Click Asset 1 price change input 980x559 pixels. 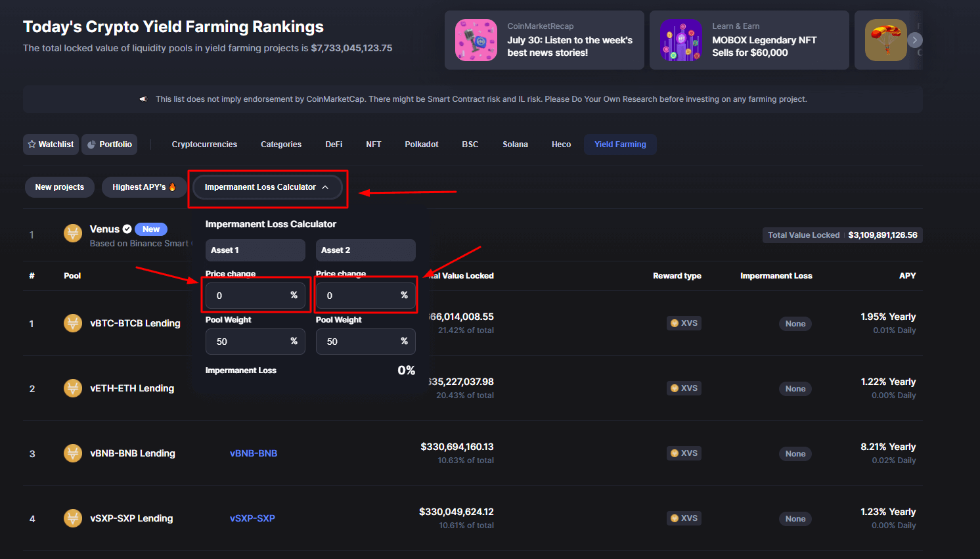256,296
